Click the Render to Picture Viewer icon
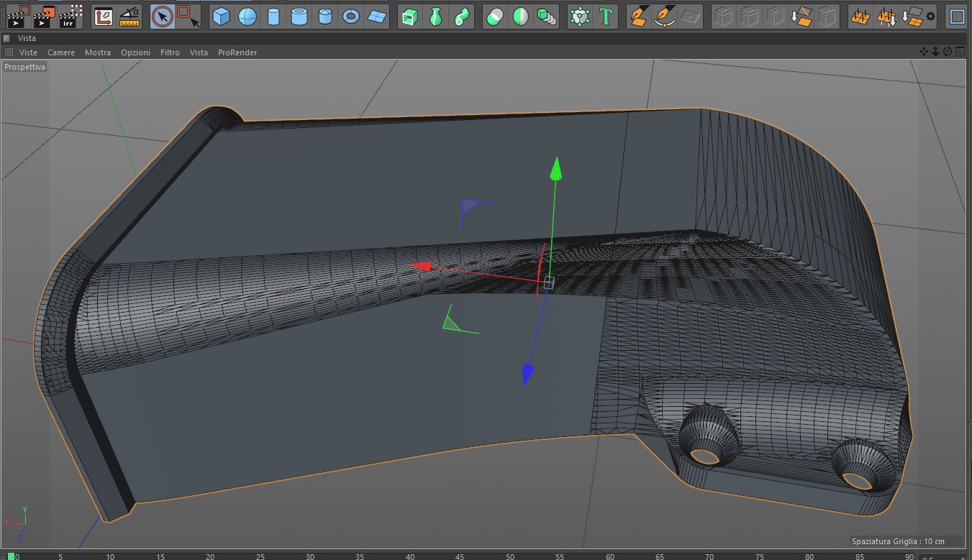972x560 pixels. [x=43, y=16]
